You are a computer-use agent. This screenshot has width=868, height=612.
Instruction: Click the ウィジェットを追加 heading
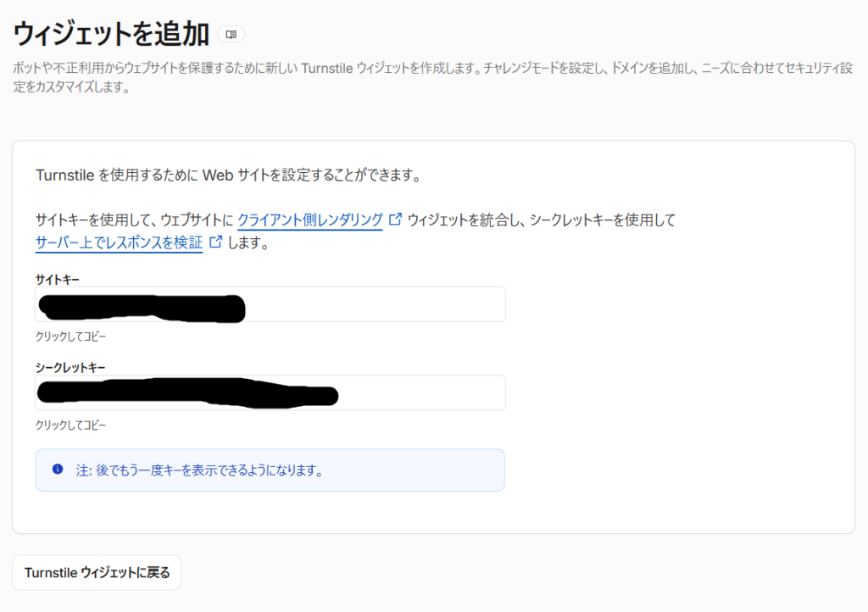111,34
